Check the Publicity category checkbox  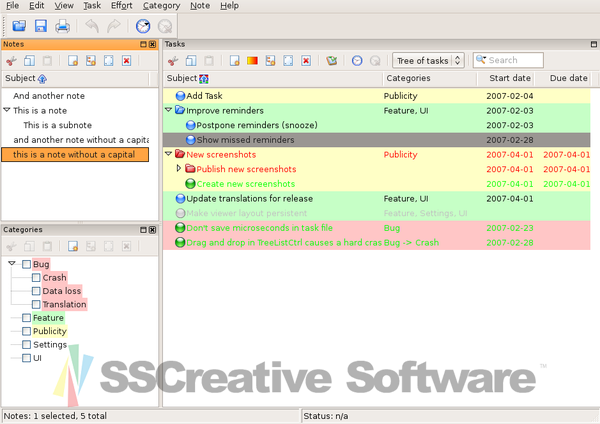point(26,331)
